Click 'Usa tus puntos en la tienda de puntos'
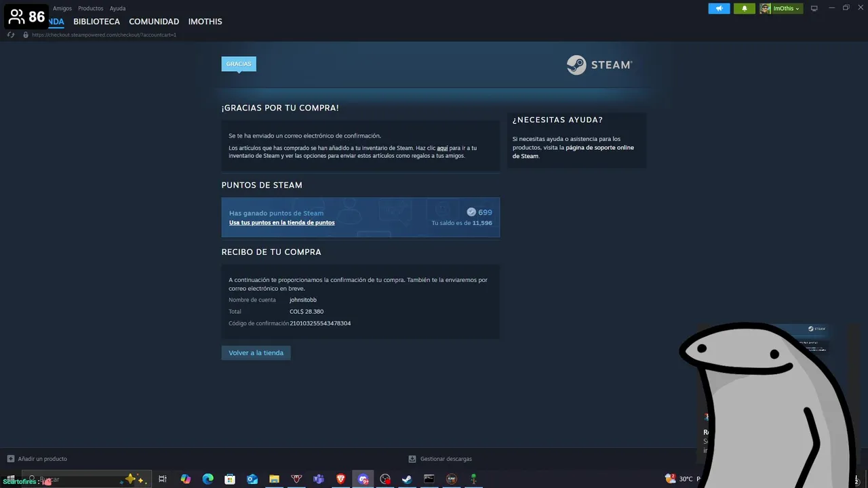868x488 pixels. [281, 222]
